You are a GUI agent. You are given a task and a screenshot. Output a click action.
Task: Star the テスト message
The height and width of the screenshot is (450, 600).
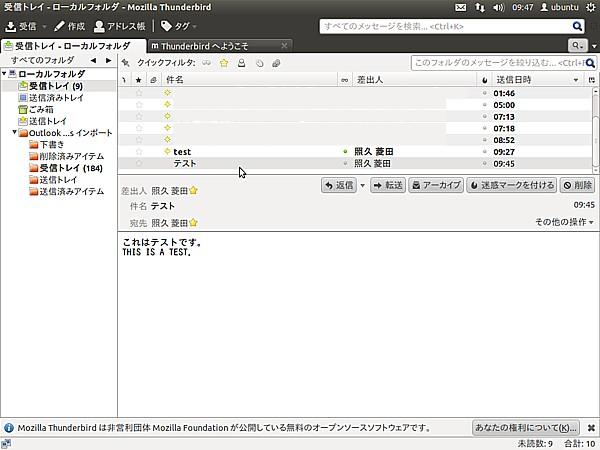139,163
